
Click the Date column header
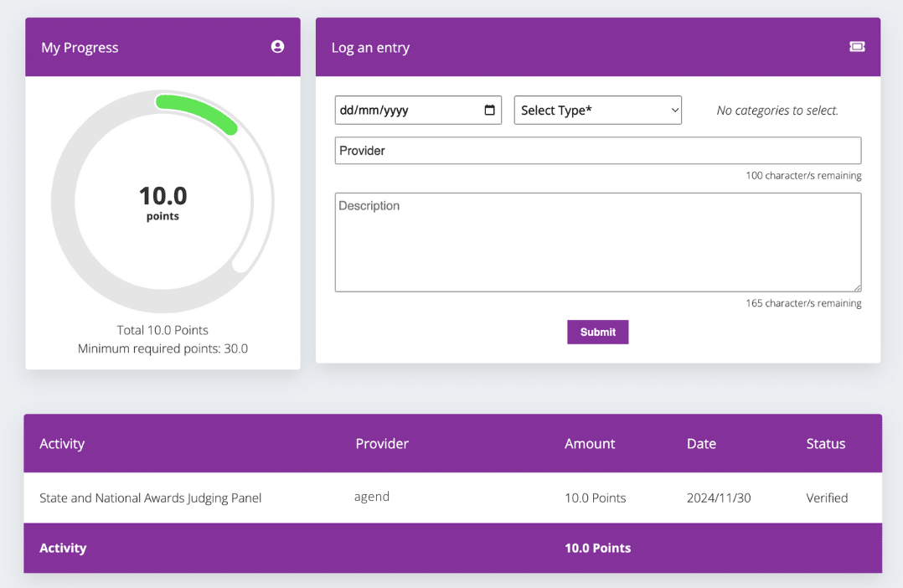click(x=701, y=444)
